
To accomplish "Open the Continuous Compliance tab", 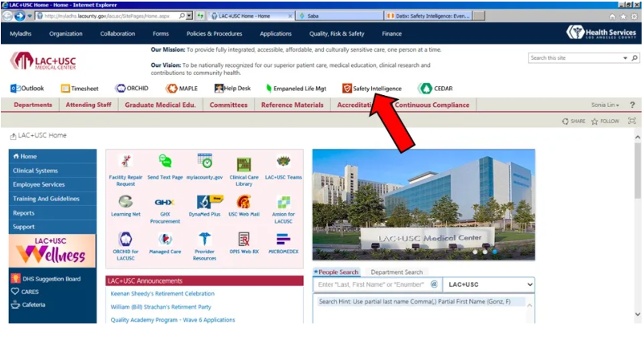I will tap(432, 105).
